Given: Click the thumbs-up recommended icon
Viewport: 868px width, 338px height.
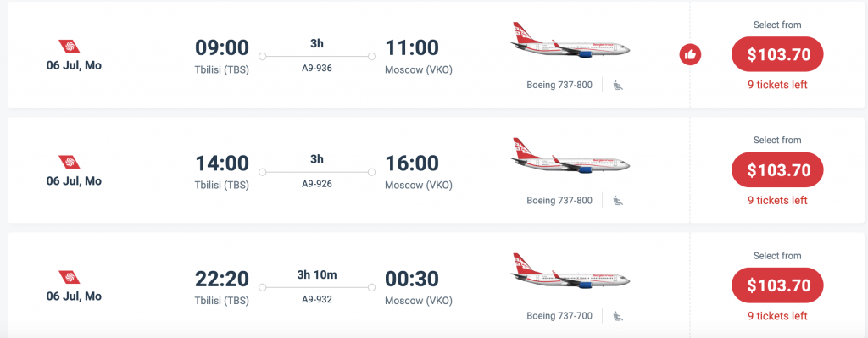Looking at the screenshot, I should point(690,55).
